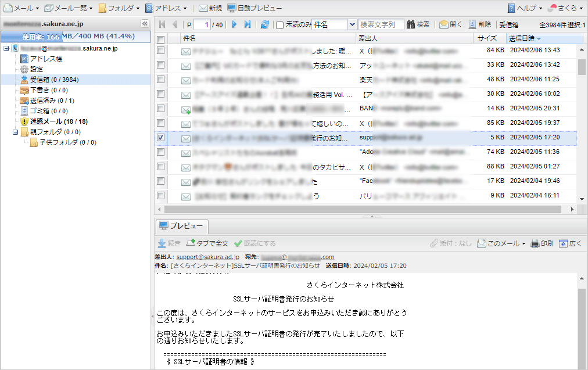588x370 pixels.
Task: Click the horizontal scrollbar of mail list
Action: 362,209
